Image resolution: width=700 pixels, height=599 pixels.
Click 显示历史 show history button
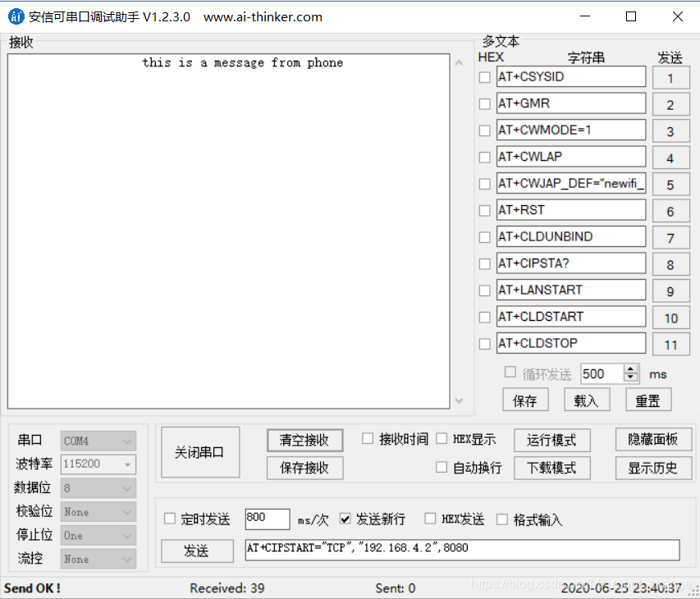(x=653, y=468)
